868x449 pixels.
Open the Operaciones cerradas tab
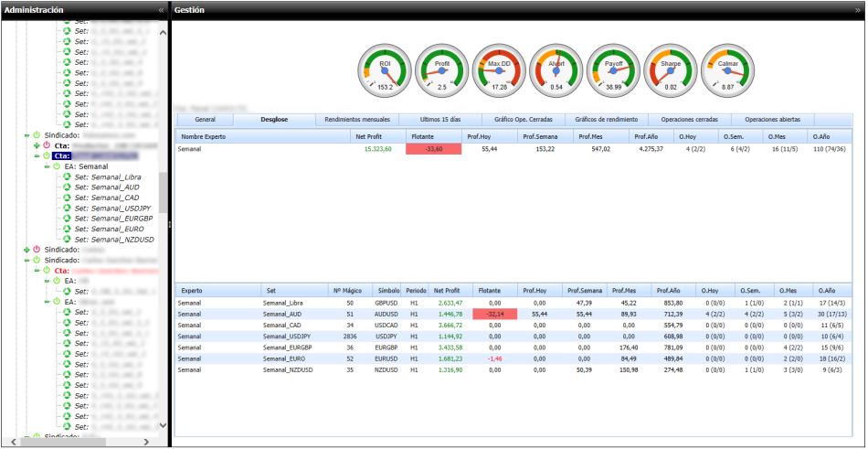point(688,119)
